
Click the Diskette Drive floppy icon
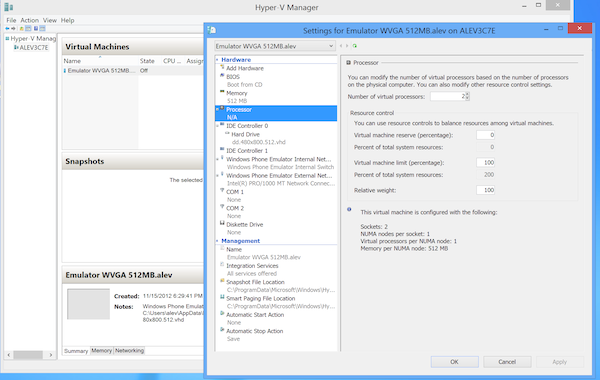222,223
